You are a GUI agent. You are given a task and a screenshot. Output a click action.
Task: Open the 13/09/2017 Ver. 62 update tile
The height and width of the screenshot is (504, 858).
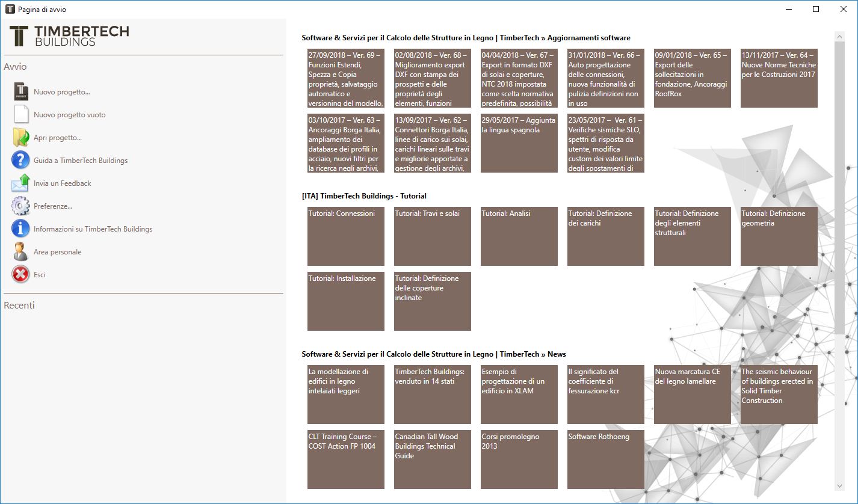(433, 143)
